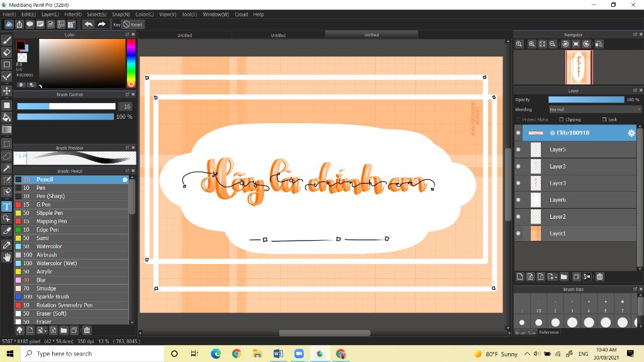Select the Text tool
The width and height of the screenshot is (644, 362).
(6, 206)
